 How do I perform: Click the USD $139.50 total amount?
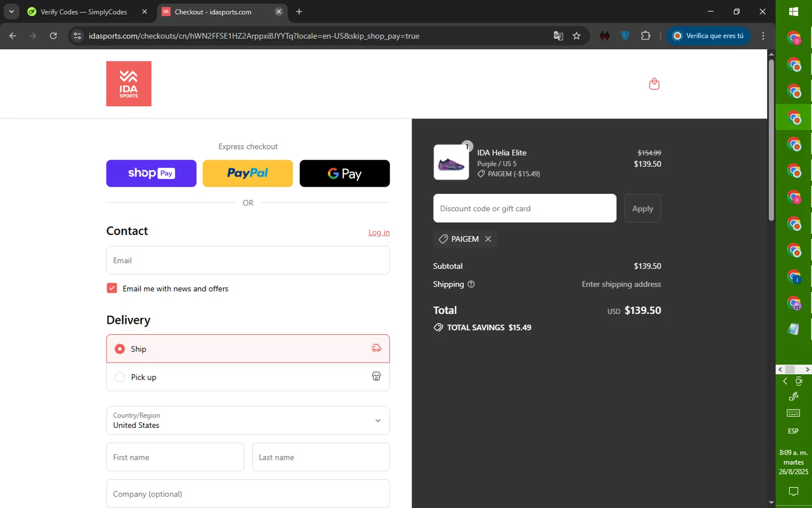(634, 310)
